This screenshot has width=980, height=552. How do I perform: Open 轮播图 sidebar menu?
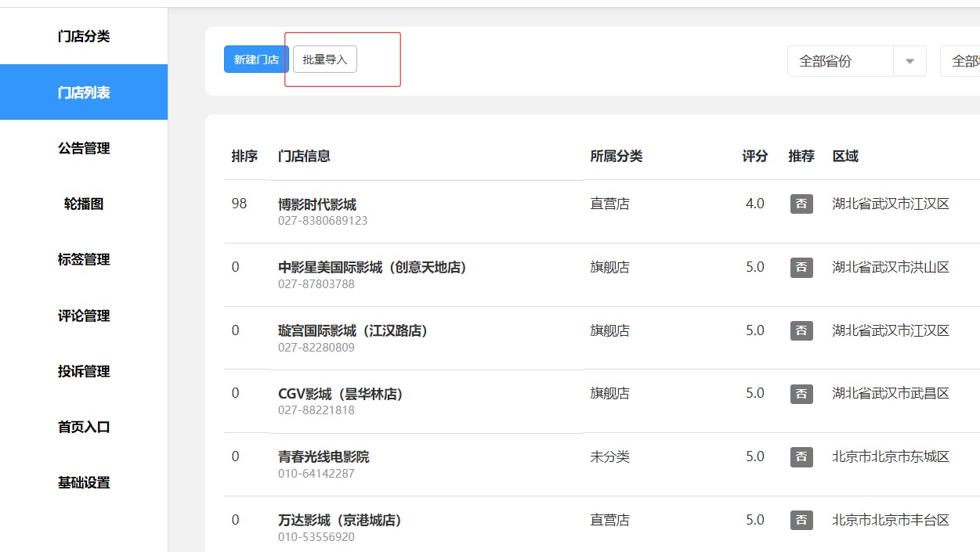[x=84, y=204]
